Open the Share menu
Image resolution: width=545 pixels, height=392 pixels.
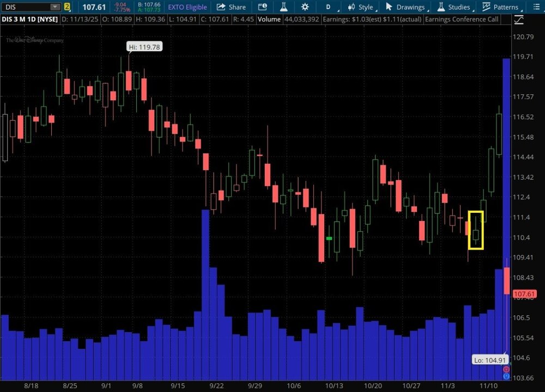coord(231,7)
